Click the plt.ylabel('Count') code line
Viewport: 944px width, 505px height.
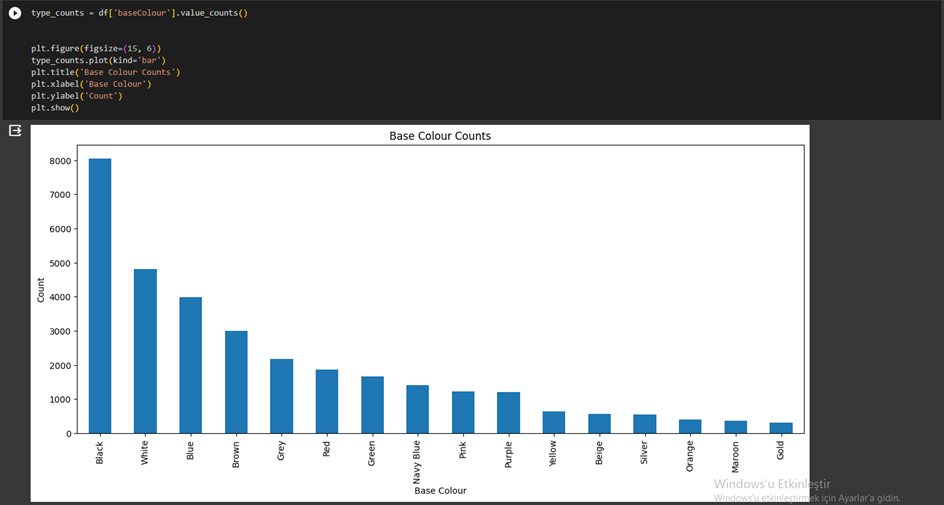[x=76, y=96]
